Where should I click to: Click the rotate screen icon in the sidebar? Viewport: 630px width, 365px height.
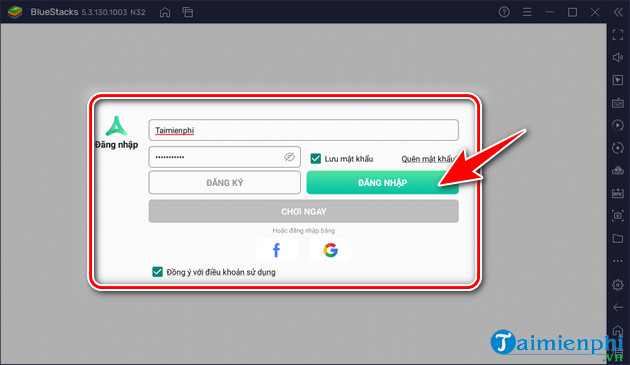click(x=618, y=148)
